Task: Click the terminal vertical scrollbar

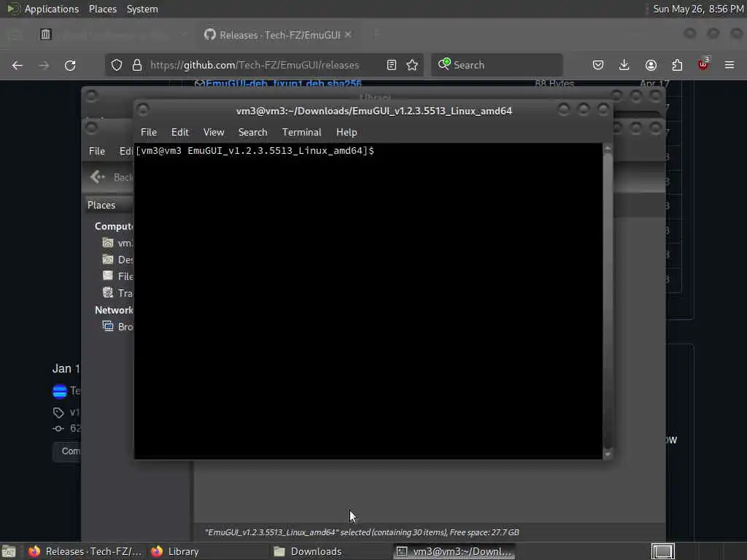Action: coord(608,301)
